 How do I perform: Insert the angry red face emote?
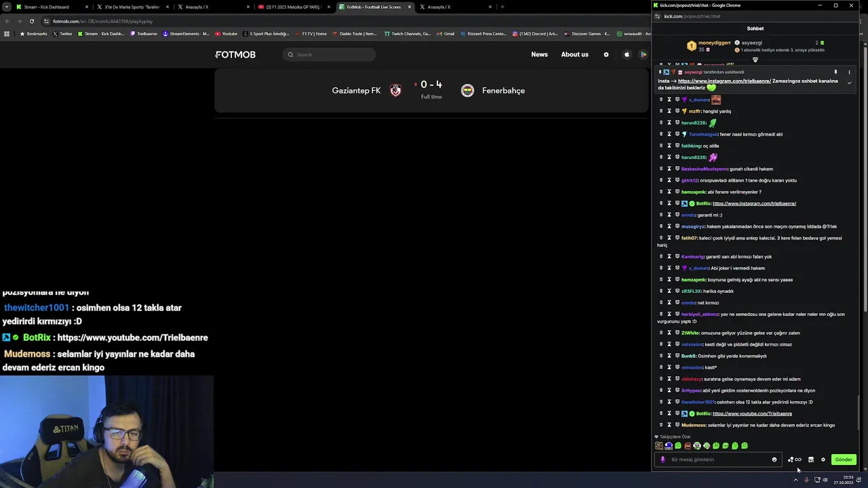688,446
